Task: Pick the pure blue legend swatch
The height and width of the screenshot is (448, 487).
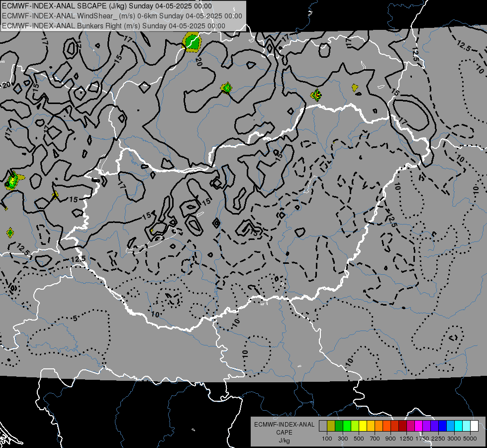Action: (x=443, y=426)
